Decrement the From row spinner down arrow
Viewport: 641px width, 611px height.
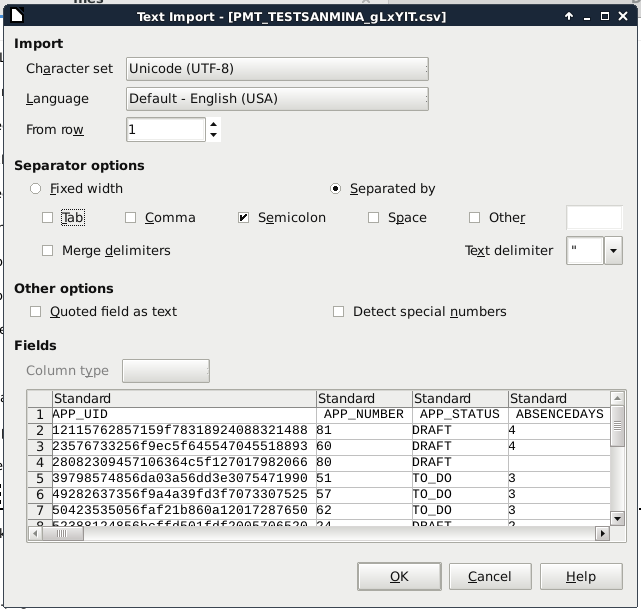pos(213,136)
